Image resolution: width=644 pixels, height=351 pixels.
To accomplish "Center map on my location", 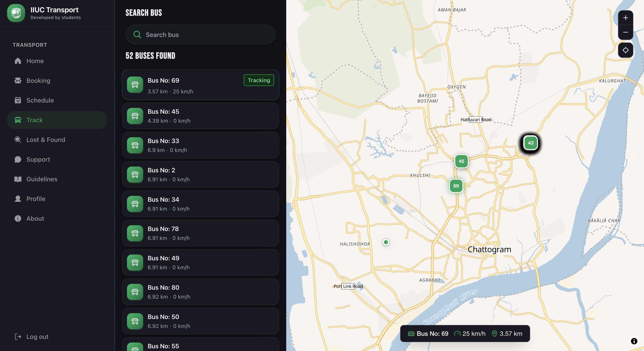I will [x=625, y=50].
